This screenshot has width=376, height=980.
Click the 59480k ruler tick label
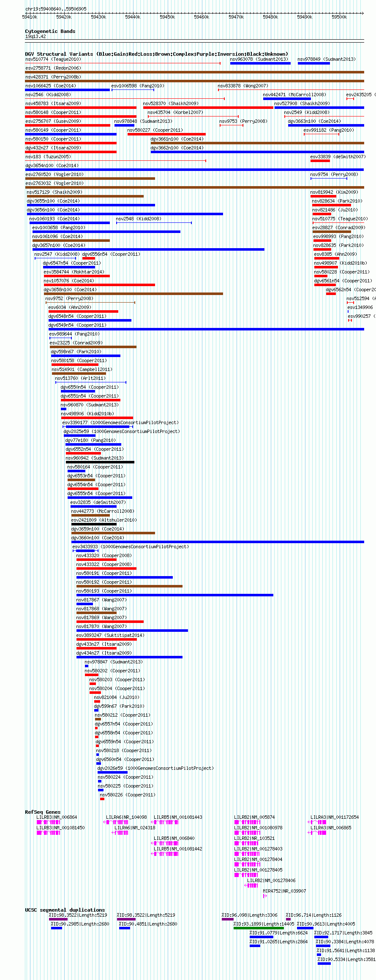[x=270, y=17]
